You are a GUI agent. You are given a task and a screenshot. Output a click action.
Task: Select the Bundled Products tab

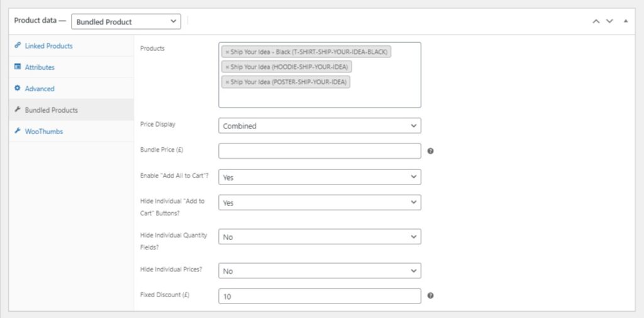(71, 110)
